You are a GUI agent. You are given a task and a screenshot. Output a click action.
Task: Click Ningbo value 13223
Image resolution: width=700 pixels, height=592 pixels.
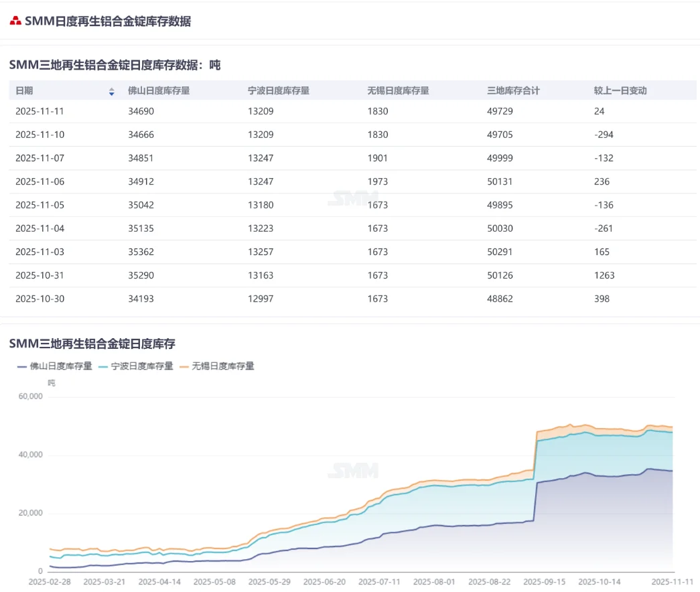pyautogui.click(x=261, y=228)
